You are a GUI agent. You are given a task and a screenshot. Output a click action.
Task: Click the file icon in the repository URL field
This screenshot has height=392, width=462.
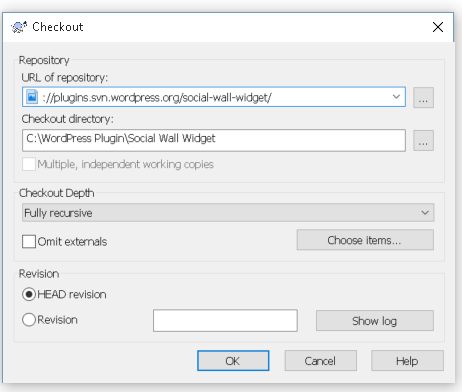point(32,97)
